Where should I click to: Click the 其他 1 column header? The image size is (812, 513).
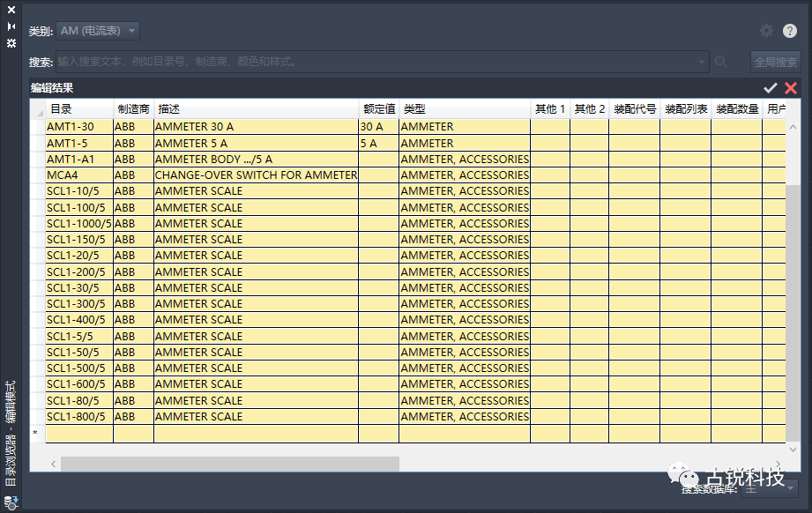(550, 109)
